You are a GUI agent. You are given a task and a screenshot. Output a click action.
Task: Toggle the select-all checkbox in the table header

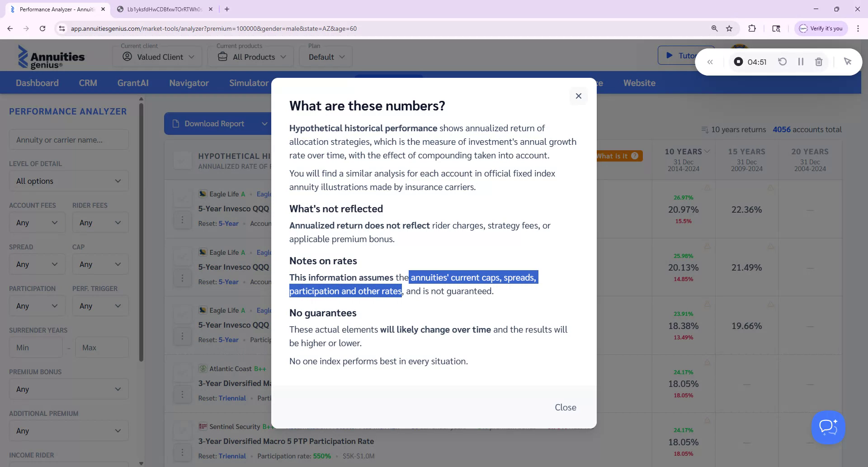[x=183, y=160]
